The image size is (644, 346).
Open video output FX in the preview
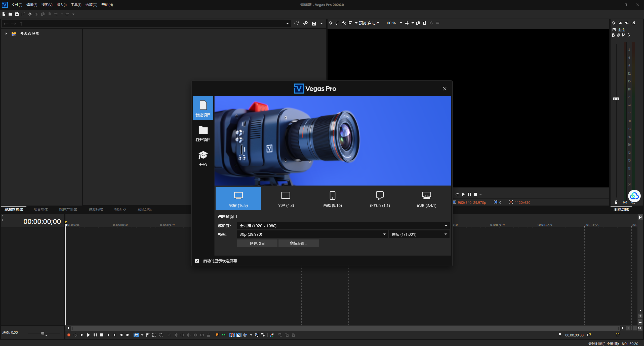click(344, 23)
